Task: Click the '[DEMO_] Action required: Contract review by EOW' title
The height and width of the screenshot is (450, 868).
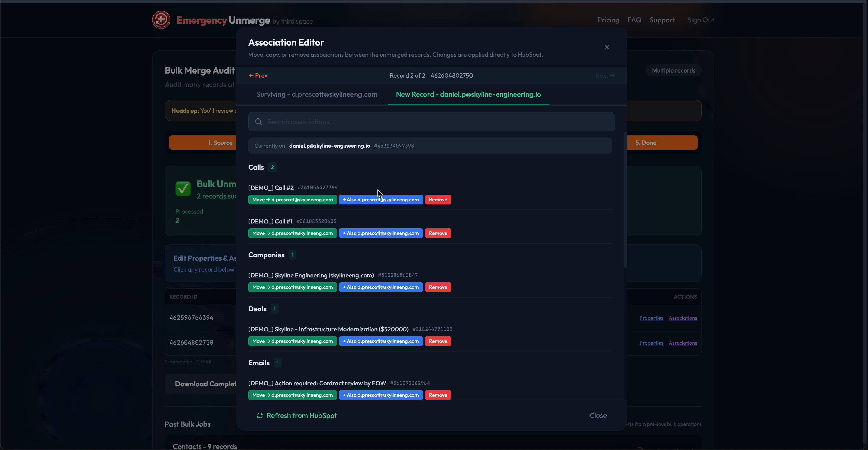Action: click(317, 383)
